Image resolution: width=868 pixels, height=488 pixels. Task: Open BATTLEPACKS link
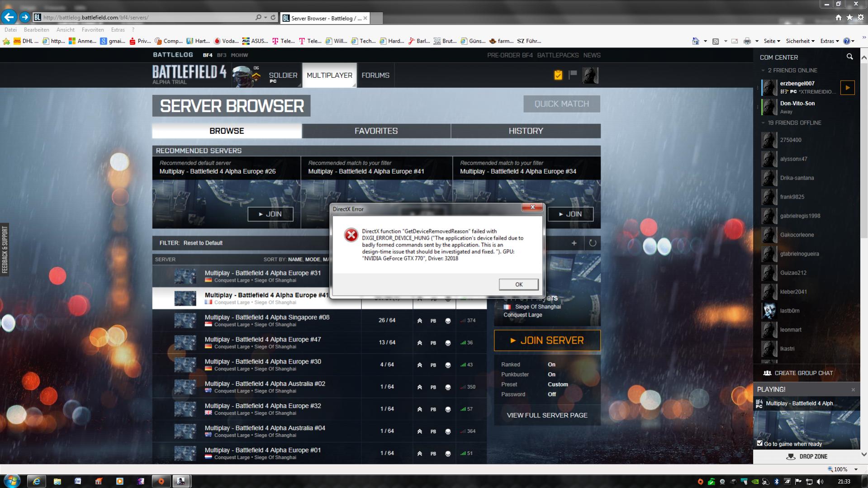coord(558,55)
